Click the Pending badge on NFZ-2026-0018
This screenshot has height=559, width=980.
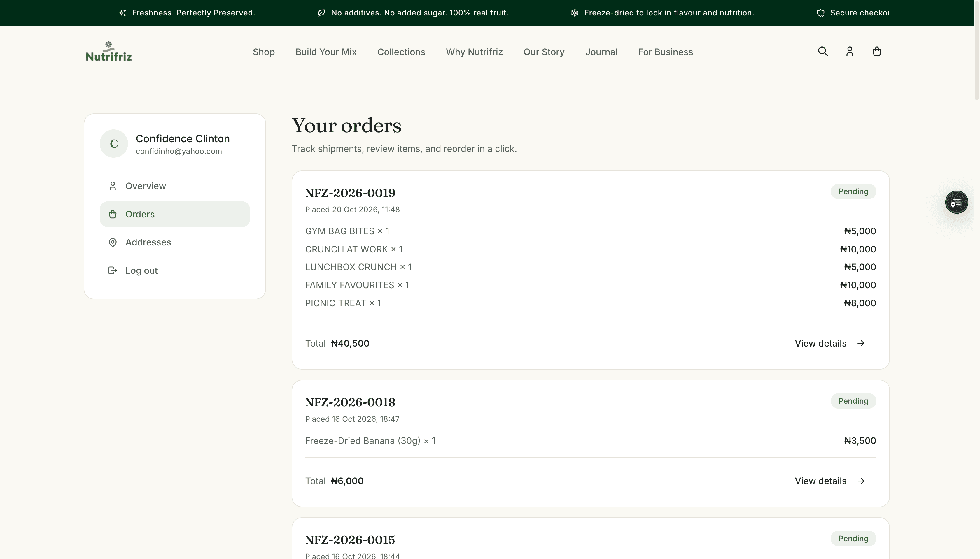point(853,401)
